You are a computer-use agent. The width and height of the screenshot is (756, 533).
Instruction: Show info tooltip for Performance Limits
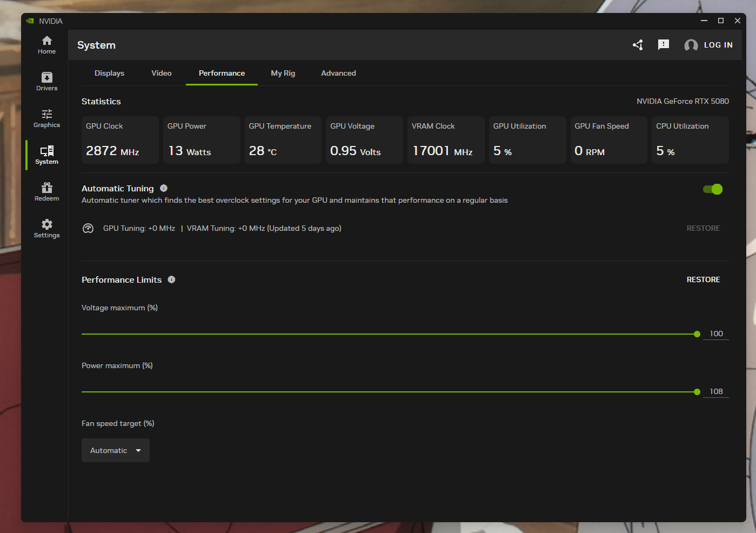click(171, 279)
